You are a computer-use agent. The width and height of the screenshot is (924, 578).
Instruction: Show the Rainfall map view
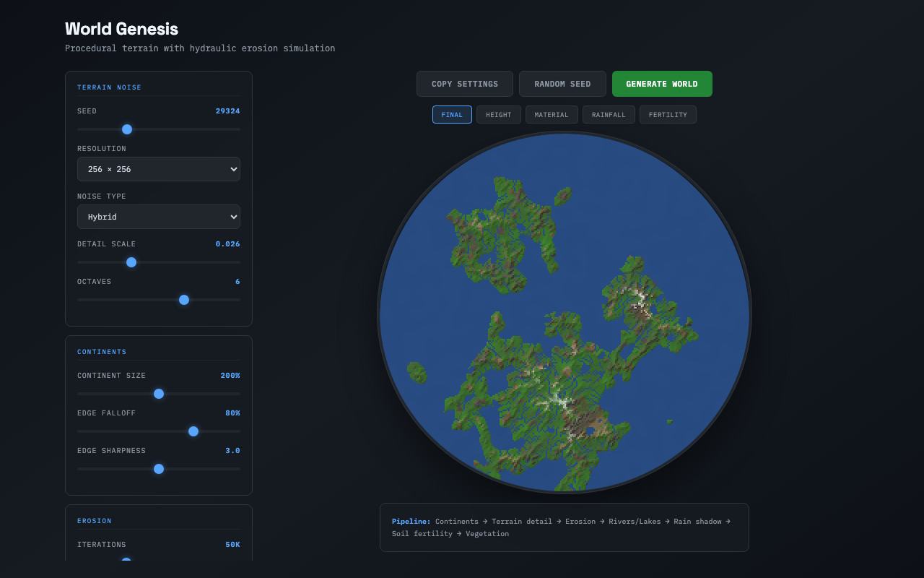[x=609, y=115]
